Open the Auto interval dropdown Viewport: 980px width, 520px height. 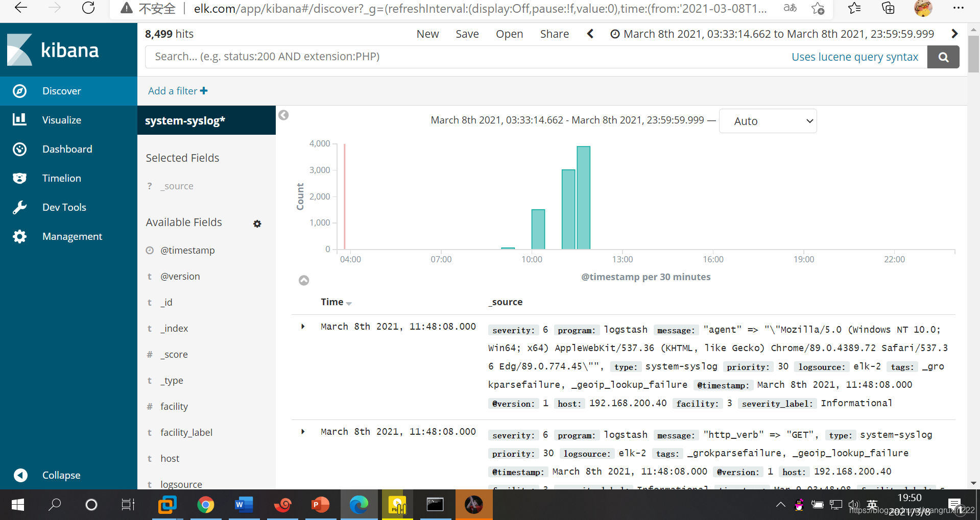tap(768, 121)
